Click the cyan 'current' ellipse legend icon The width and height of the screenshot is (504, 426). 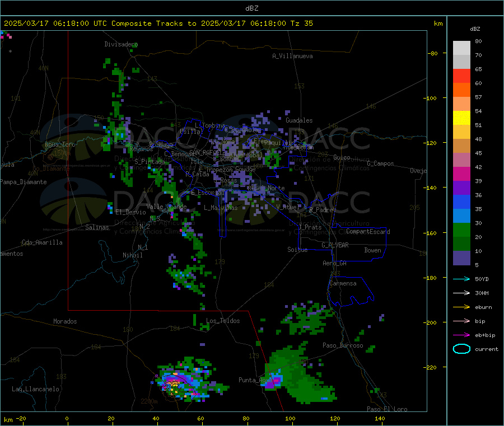point(461,349)
